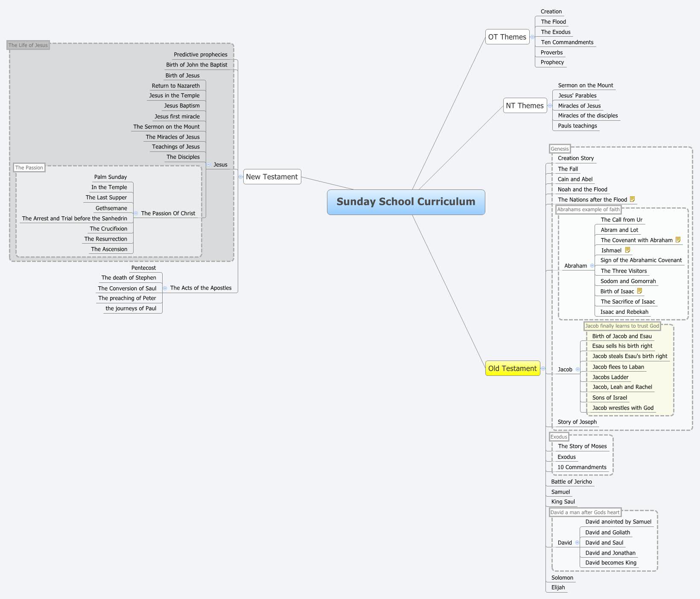Collapse the New Testament branch toggle
700x599 pixels.
(241, 177)
